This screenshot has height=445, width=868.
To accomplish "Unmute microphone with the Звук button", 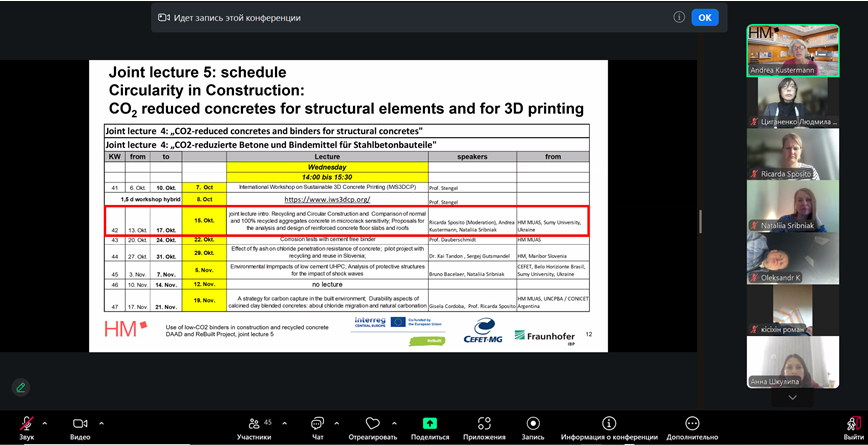I will click(26, 424).
